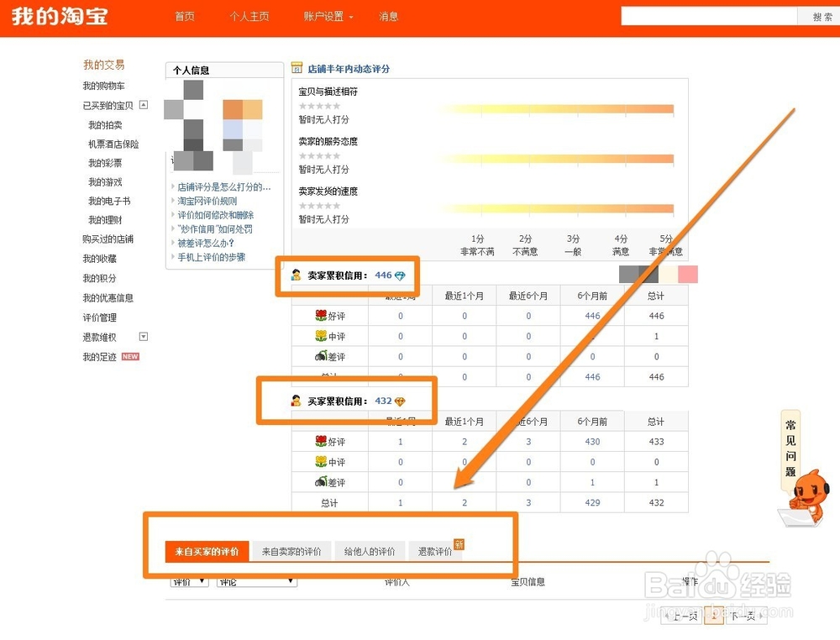Screen dimensions: 840x640
Task: Click the 新 badge on 退款评价 tab
Action: (459, 544)
